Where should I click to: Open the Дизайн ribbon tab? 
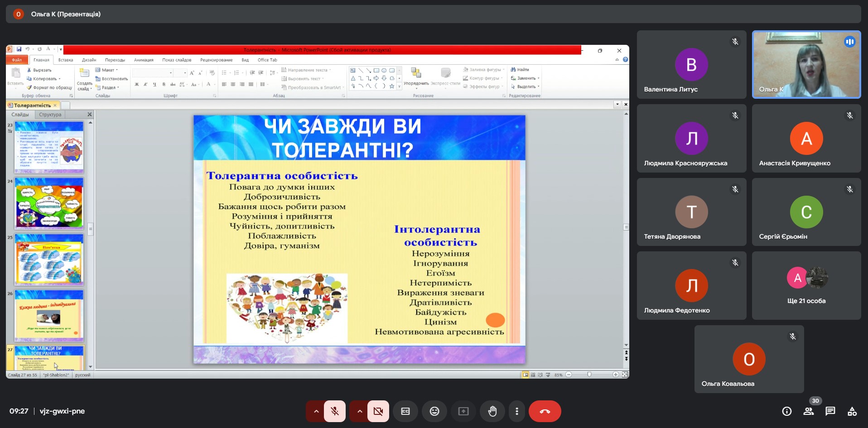[89, 60]
